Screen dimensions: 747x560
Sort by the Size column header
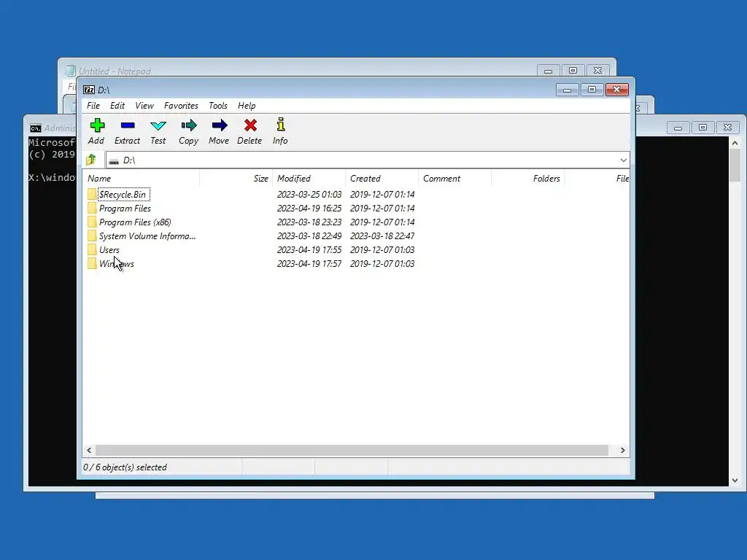pos(236,179)
